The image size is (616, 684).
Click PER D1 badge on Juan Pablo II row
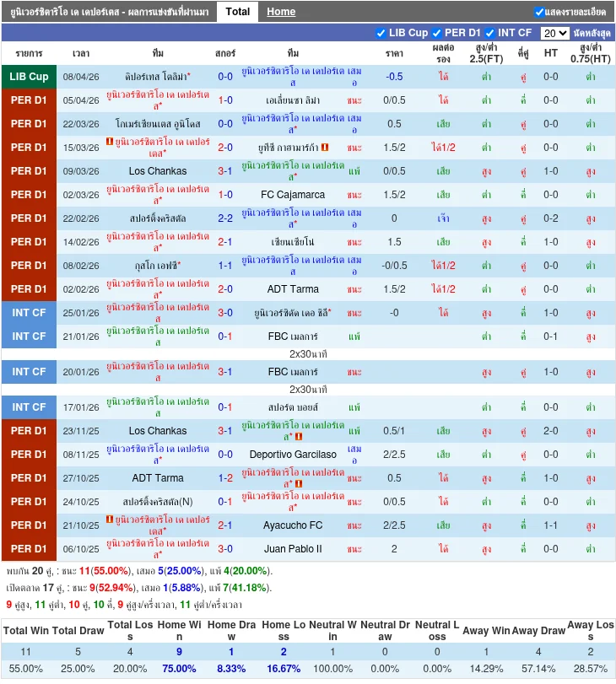29,549
